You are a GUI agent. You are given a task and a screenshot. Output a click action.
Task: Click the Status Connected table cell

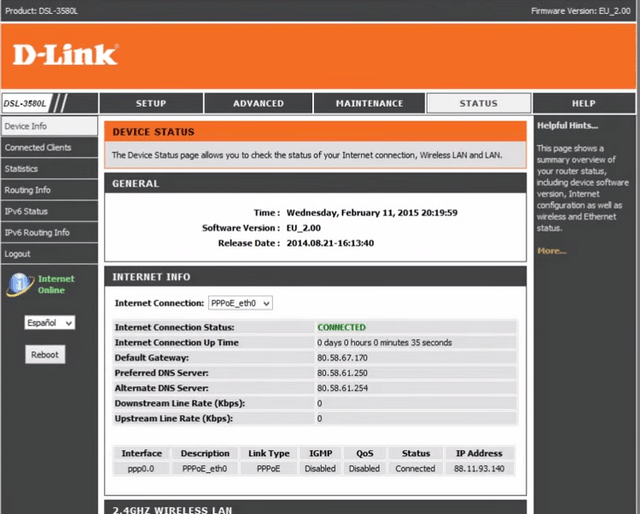[x=415, y=469]
